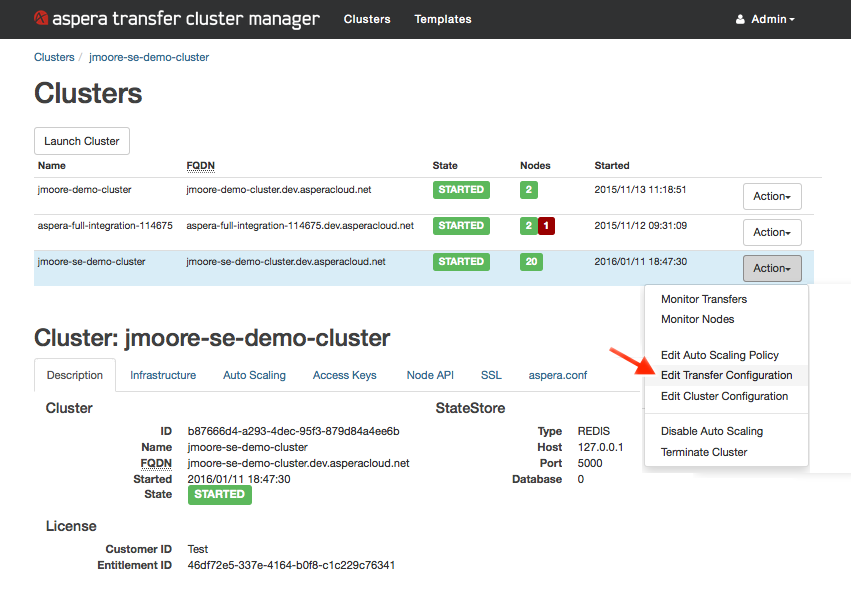Click the aspera transfer cluster manager title

click(186, 19)
